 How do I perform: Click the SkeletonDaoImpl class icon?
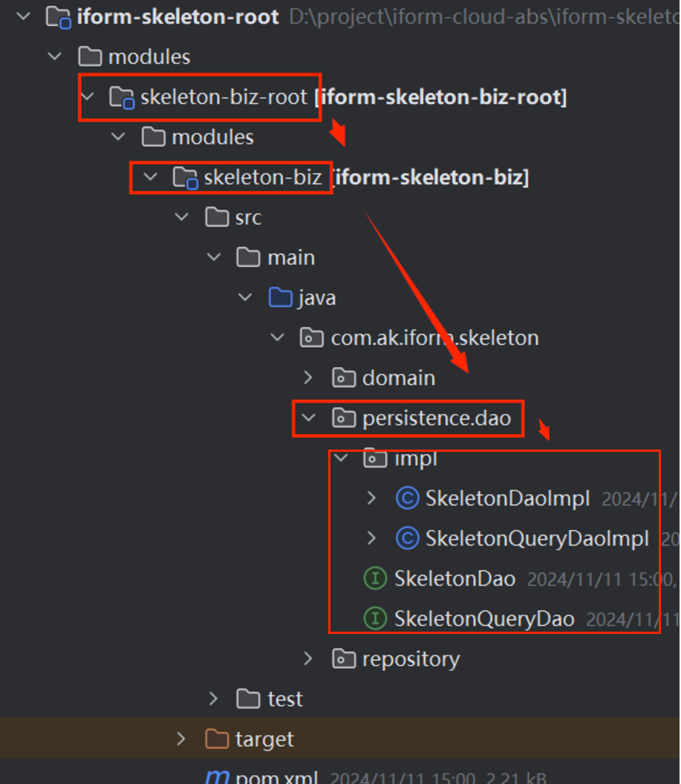click(x=408, y=499)
